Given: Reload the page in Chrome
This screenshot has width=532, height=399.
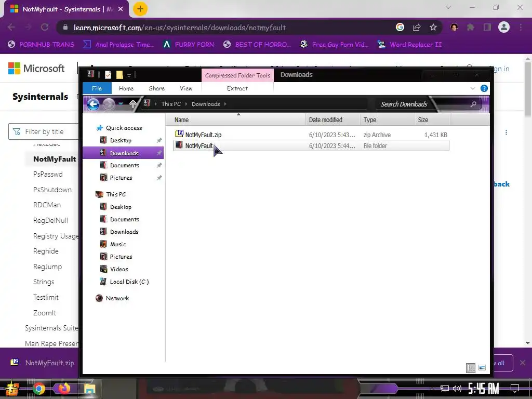Looking at the screenshot, I should click(x=45, y=27).
